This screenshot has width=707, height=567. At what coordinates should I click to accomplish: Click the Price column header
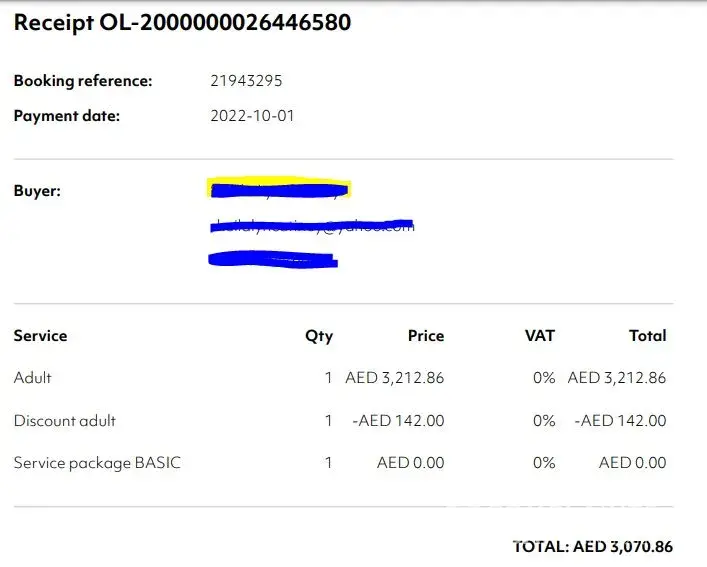click(x=425, y=336)
